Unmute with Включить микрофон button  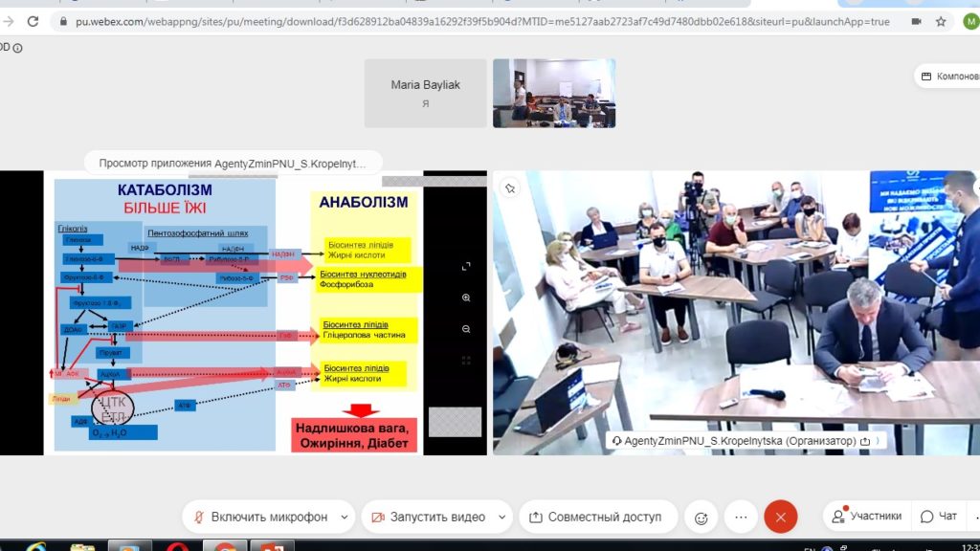pyautogui.click(x=260, y=517)
